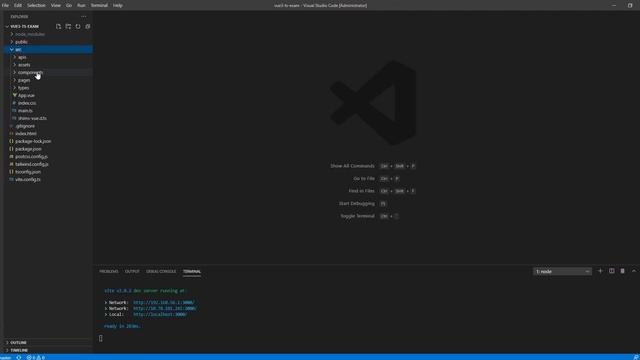This screenshot has height=360, width=640.
Task: Click the terminal input cursor
Action: [x=101, y=338]
